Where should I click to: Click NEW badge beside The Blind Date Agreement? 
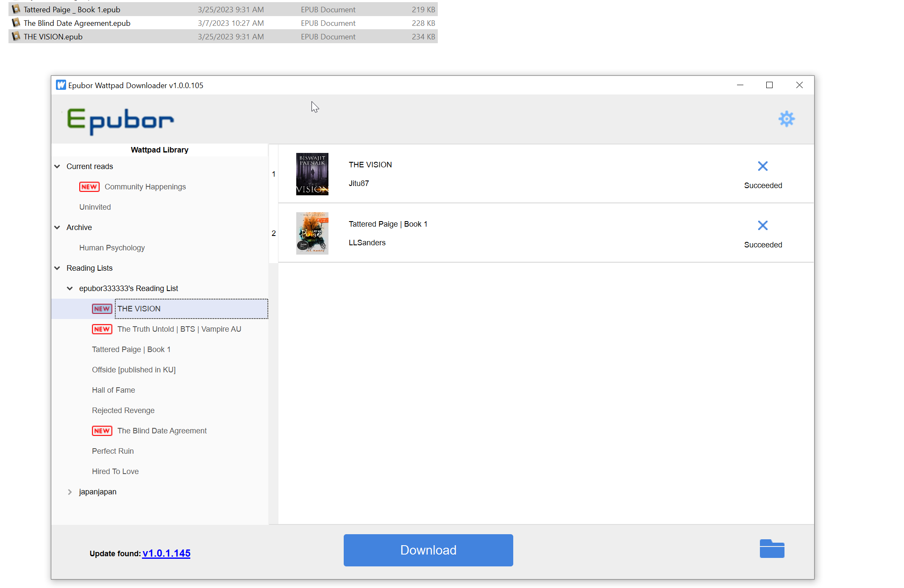(102, 431)
